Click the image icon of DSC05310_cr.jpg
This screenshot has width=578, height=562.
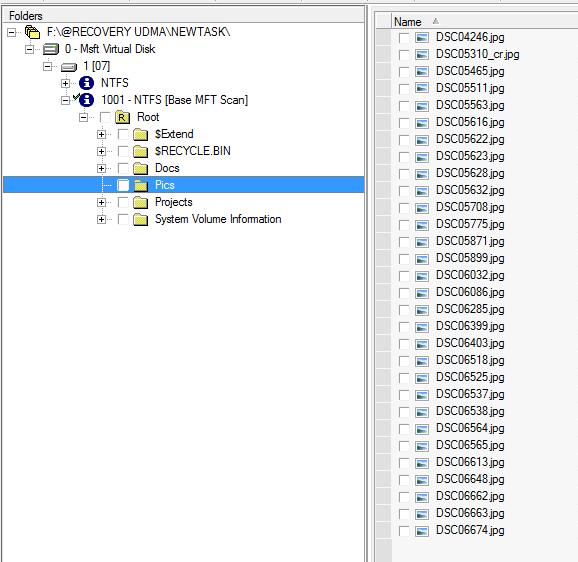click(422, 55)
